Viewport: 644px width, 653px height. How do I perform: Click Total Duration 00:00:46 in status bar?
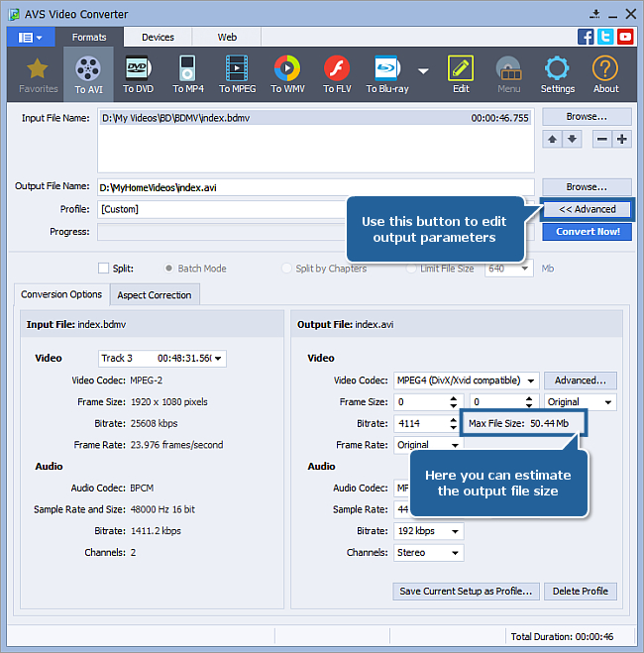562,636
